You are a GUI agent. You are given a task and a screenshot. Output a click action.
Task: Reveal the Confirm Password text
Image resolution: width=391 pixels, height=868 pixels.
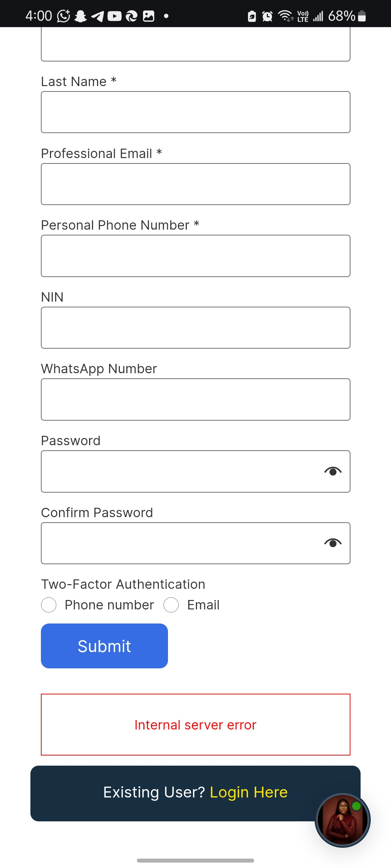coord(333,543)
